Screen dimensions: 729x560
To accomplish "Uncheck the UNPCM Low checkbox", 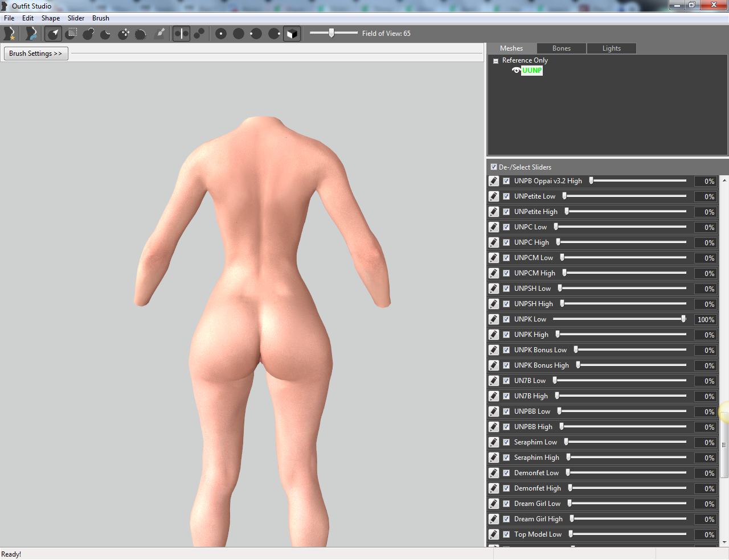I will pos(506,258).
